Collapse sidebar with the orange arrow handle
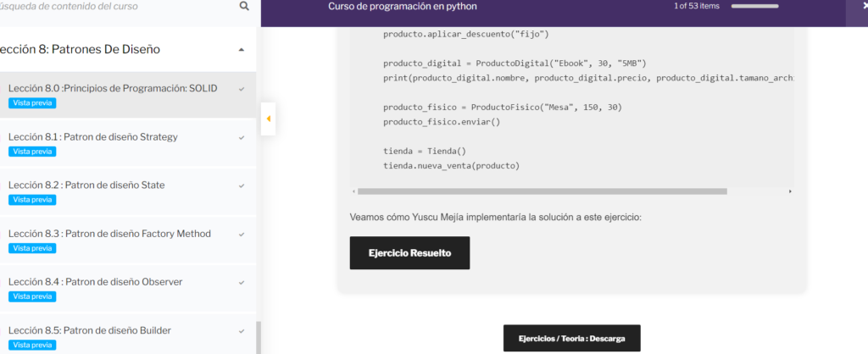 269,119
